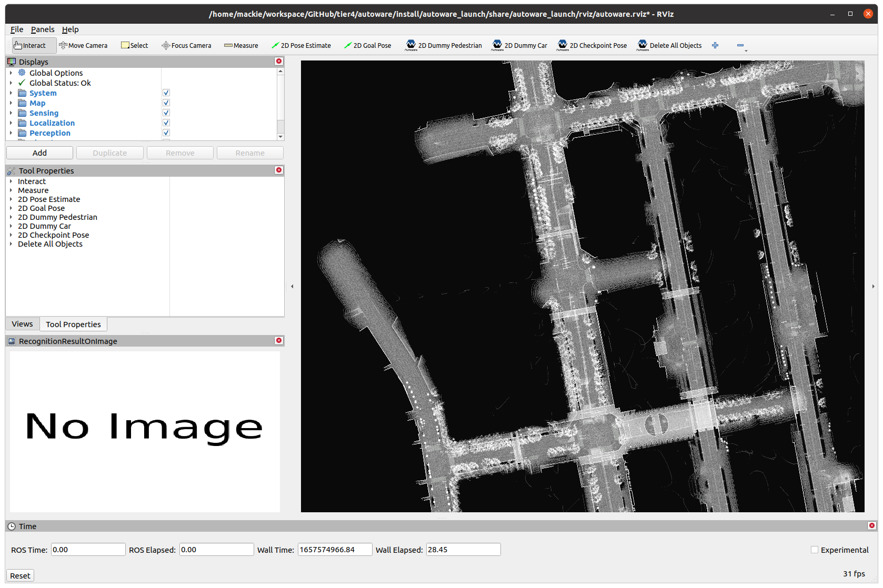Select the Move Camera tool
883x588 pixels.
(83, 46)
